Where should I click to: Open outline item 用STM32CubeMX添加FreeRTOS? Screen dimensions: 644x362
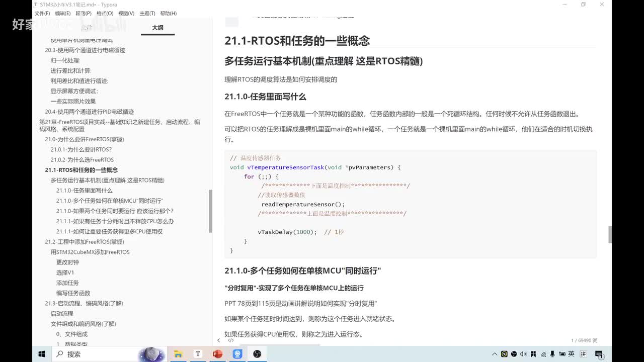point(90,252)
